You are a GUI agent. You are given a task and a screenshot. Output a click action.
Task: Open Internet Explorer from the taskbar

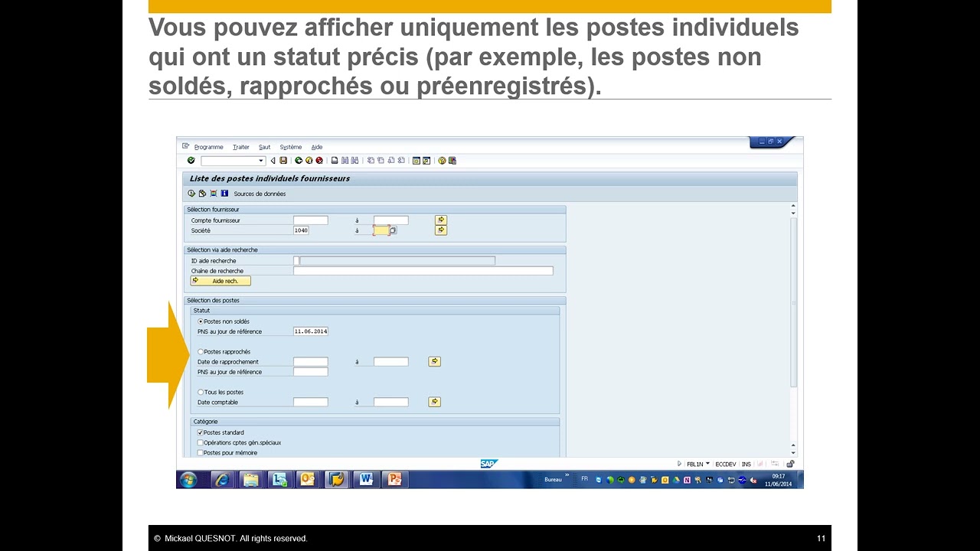221,480
